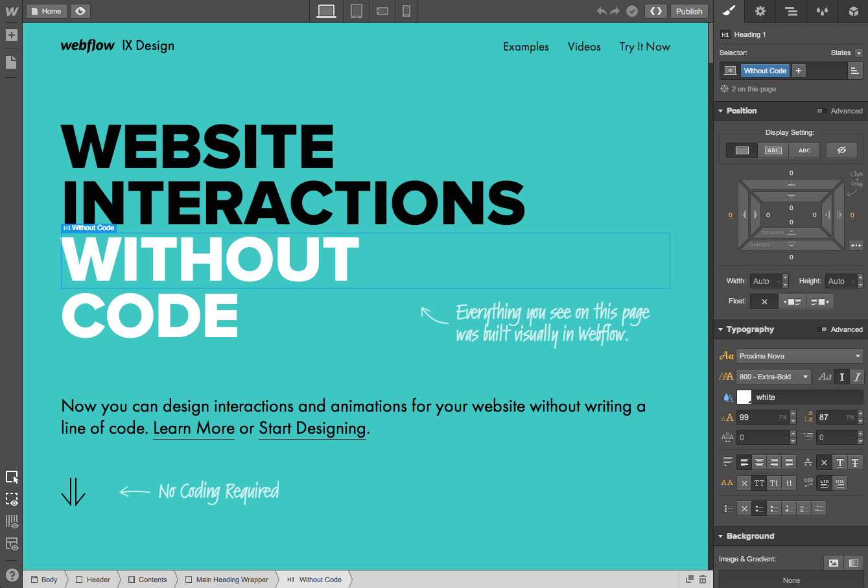The image size is (868, 588).
Task: Open the Learn More link on canvas
Action: (194, 429)
